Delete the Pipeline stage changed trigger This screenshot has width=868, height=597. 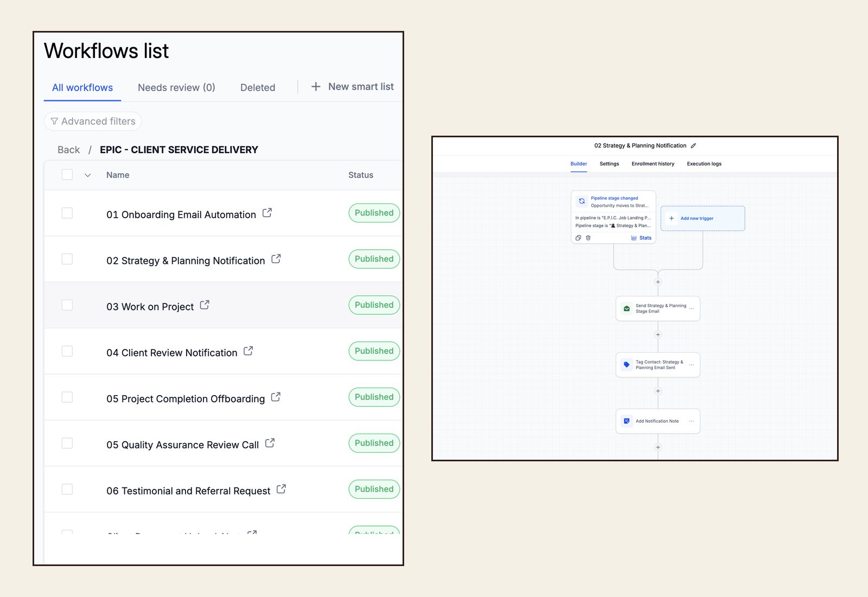coord(588,238)
